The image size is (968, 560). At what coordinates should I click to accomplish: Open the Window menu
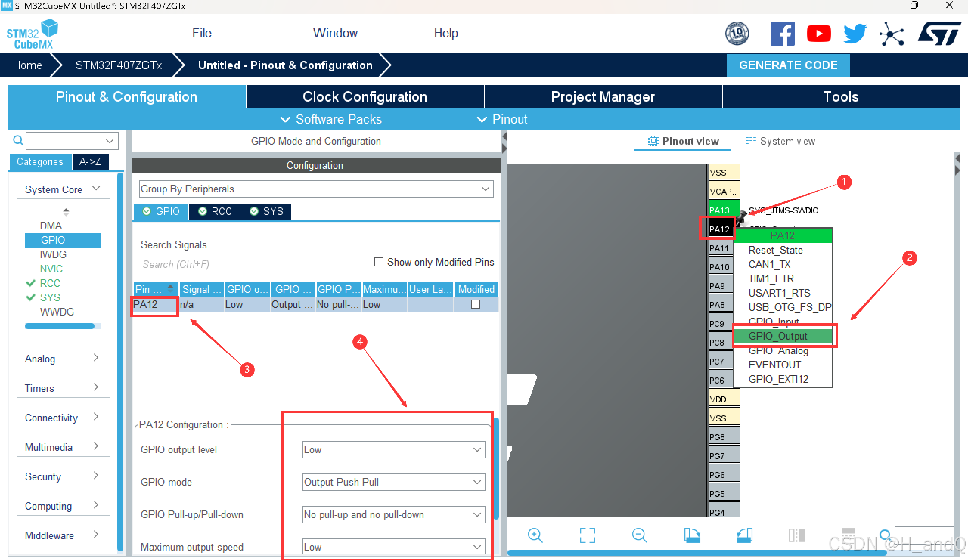tap(335, 33)
